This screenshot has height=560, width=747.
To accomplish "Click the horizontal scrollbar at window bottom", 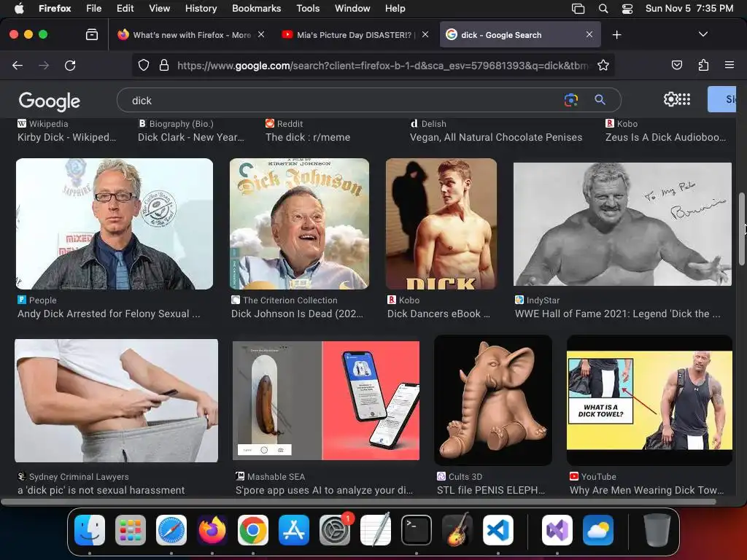I will tap(358, 502).
